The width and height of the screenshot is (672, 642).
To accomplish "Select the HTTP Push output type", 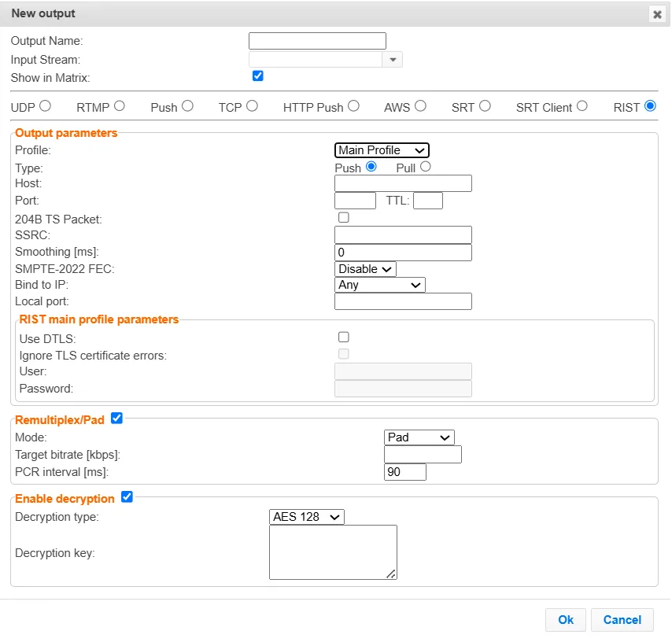I will pyautogui.click(x=353, y=106).
